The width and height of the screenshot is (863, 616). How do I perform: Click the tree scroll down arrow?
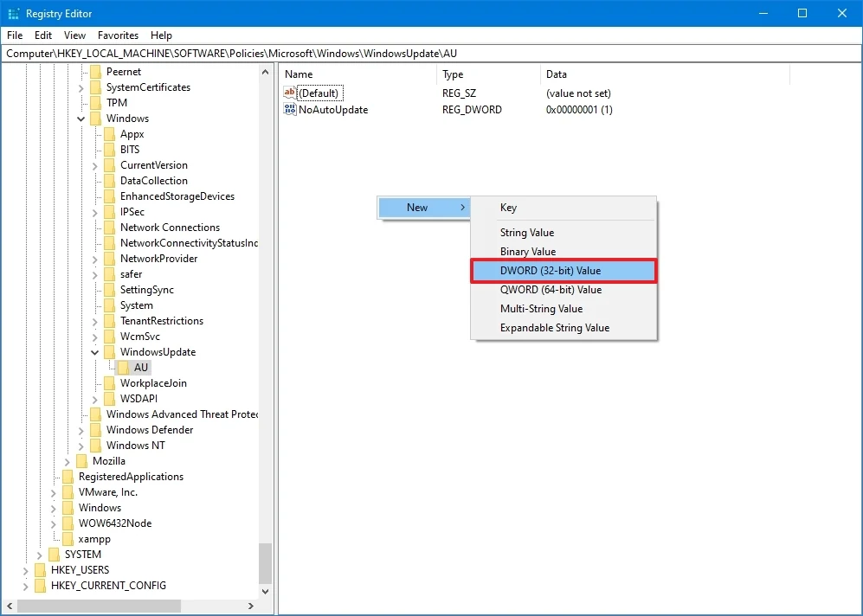click(265, 592)
